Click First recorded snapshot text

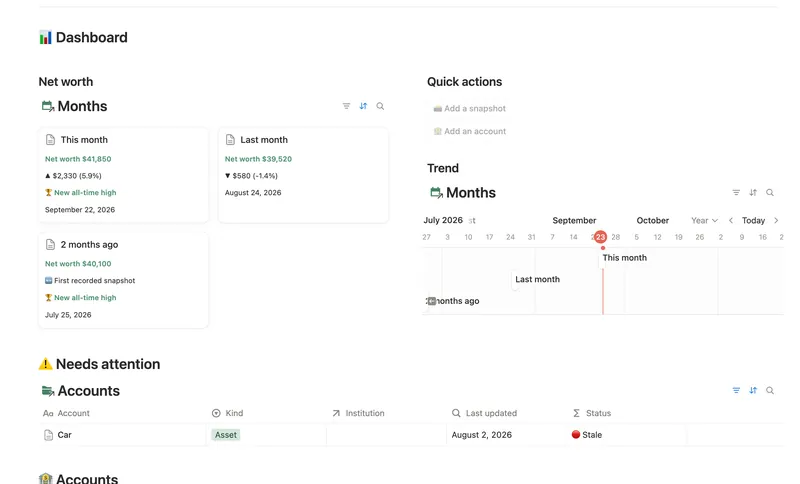click(x=90, y=281)
